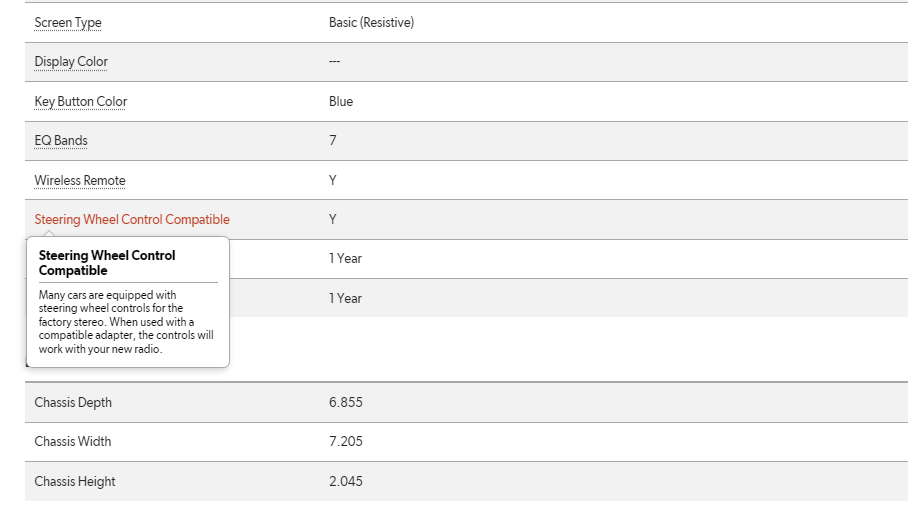Click the 2.045 chassis height value

(346, 481)
